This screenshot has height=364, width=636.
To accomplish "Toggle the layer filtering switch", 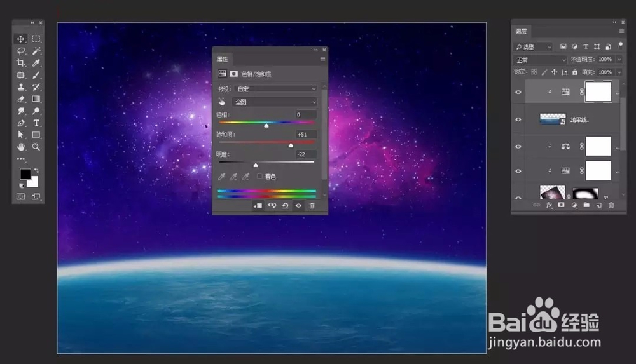I will (621, 45).
